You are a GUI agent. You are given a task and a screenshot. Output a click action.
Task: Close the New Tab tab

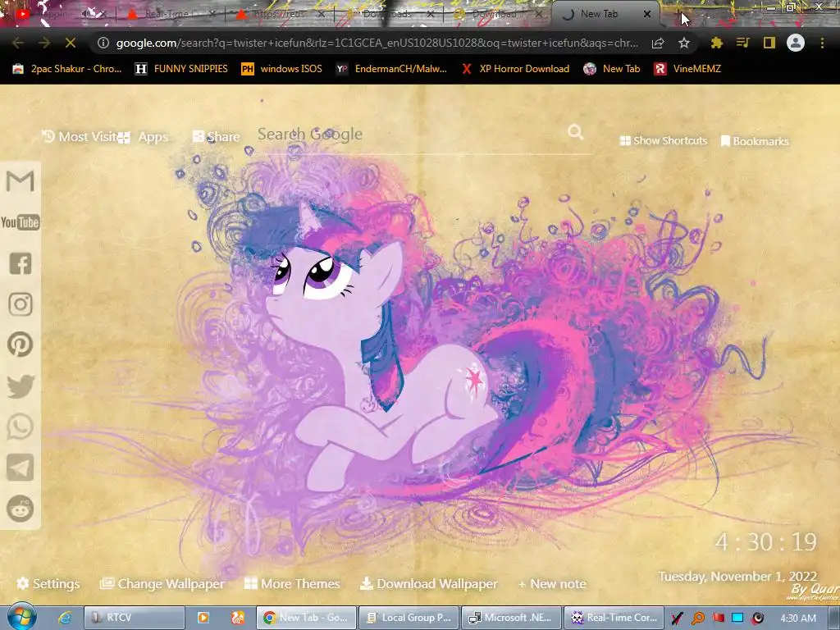(x=647, y=14)
